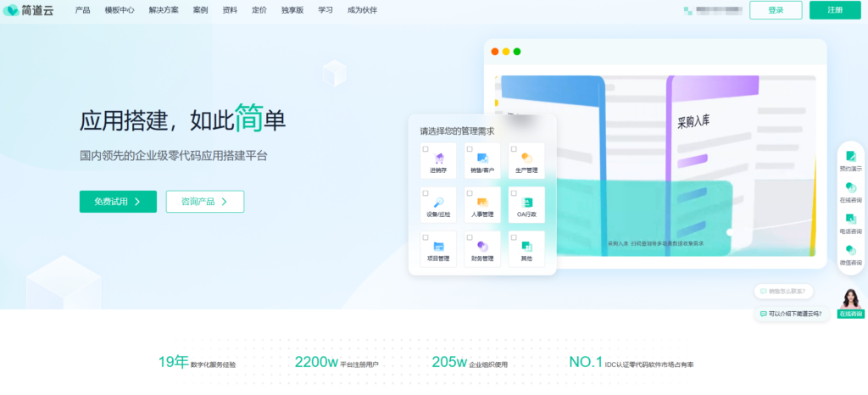Click the 简道云 logo
Viewport: 868px width, 395px height.
point(28,10)
